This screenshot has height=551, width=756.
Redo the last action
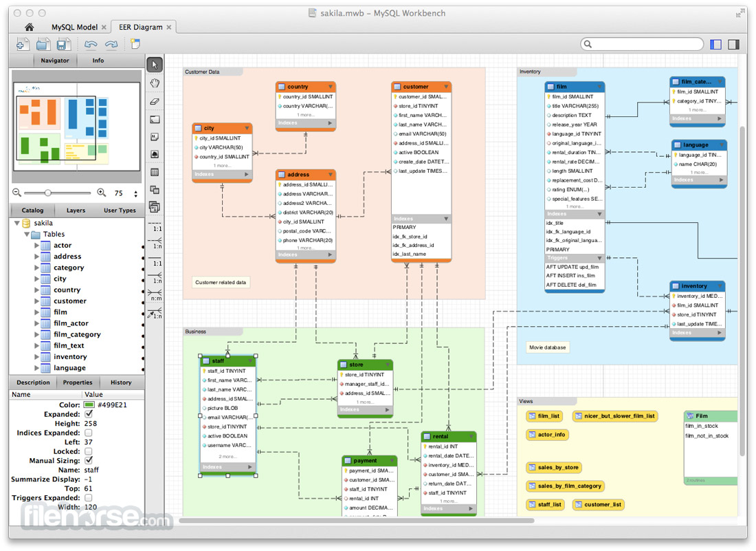pos(111,45)
